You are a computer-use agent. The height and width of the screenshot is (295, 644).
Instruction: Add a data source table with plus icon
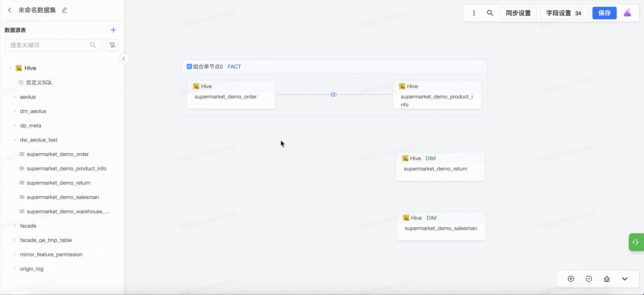pyautogui.click(x=113, y=30)
